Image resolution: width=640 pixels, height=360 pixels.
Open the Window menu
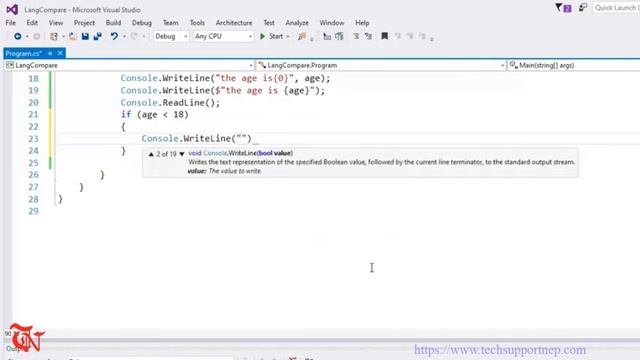point(331,23)
